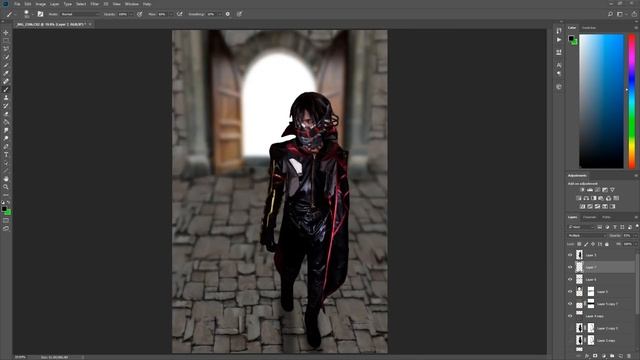Delete layer trash icon
The image size is (640, 360).
[629, 356]
